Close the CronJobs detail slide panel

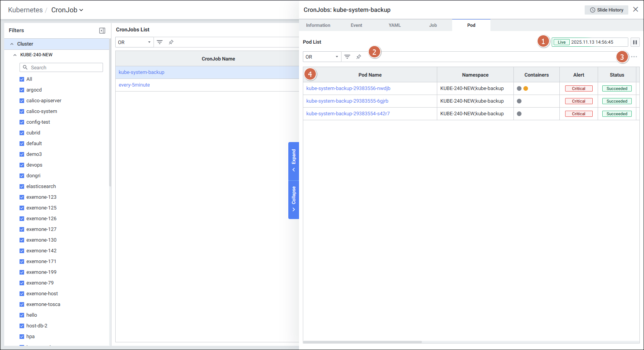click(636, 10)
